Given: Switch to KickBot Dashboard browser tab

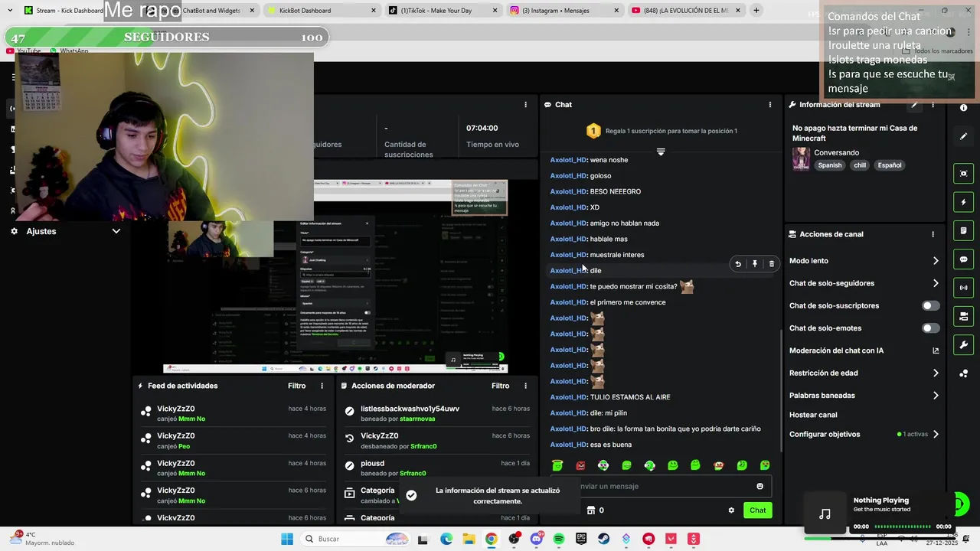Looking at the screenshot, I should click(322, 11).
